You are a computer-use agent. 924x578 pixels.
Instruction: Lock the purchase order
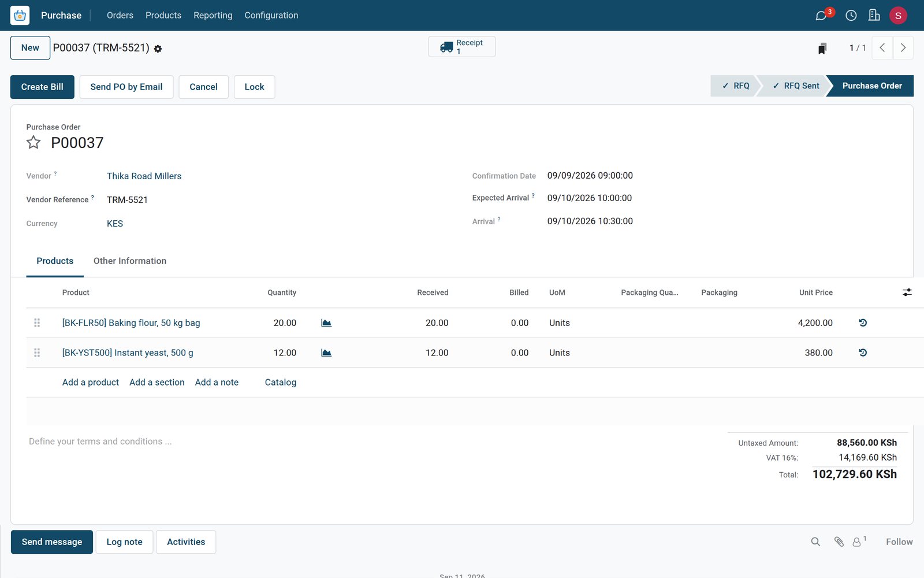pyautogui.click(x=254, y=87)
